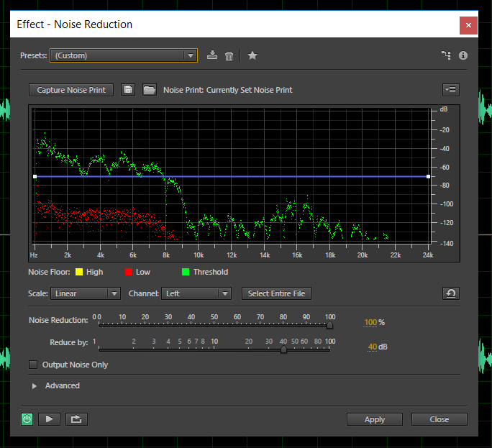The width and height of the screenshot is (492, 448).
Task: Enable the Output Noise Only checkbox
Action: 33,365
